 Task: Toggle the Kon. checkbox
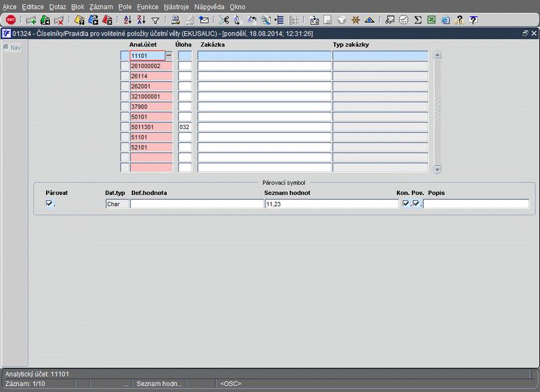click(x=406, y=203)
